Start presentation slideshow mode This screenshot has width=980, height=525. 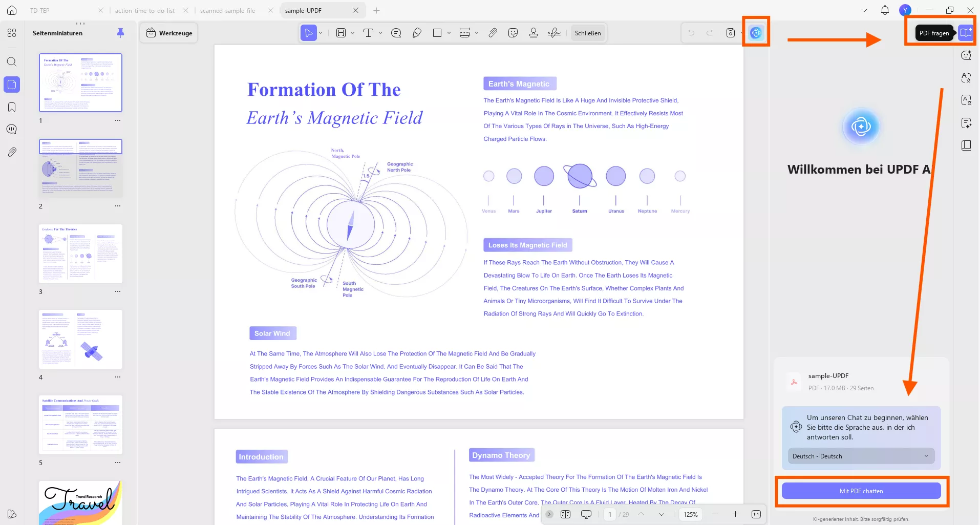pos(586,514)
